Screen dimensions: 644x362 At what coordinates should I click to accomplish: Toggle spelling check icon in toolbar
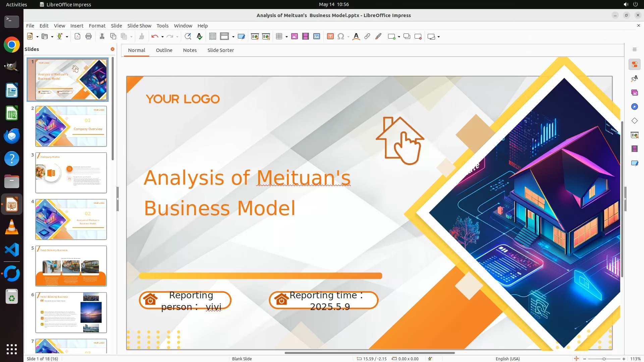tap(200, 37)
